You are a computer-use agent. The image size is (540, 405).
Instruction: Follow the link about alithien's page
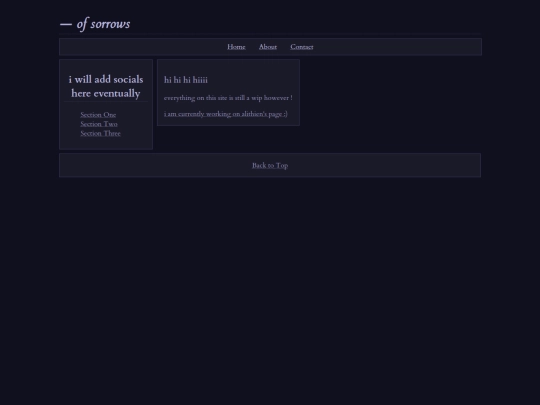pyautogui.click(x=226, y=114)
